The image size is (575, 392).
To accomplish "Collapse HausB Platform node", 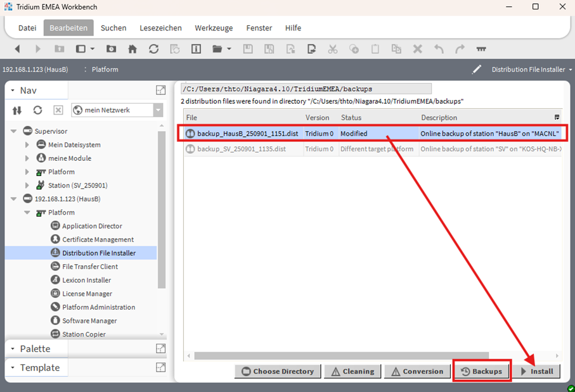I will pos(27,213).
